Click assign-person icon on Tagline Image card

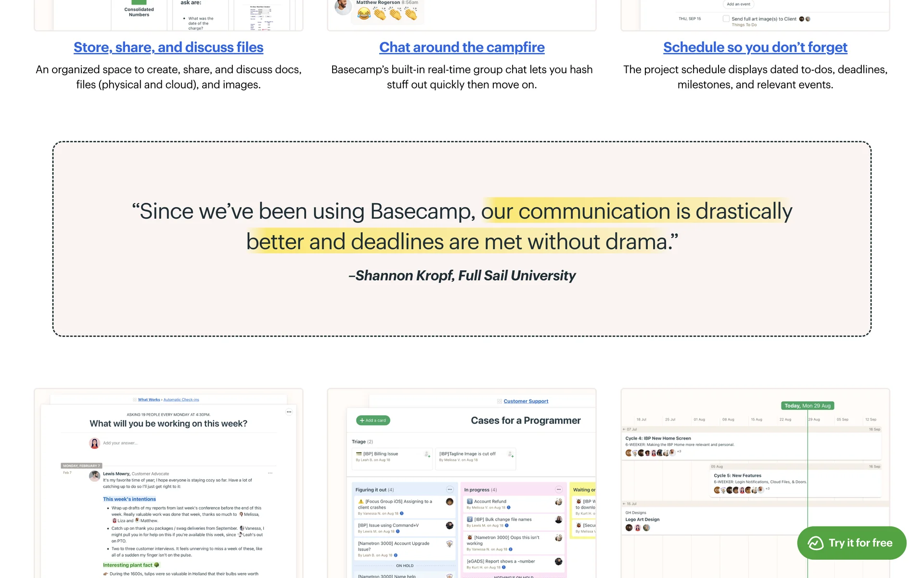click(x=510, y=454)
